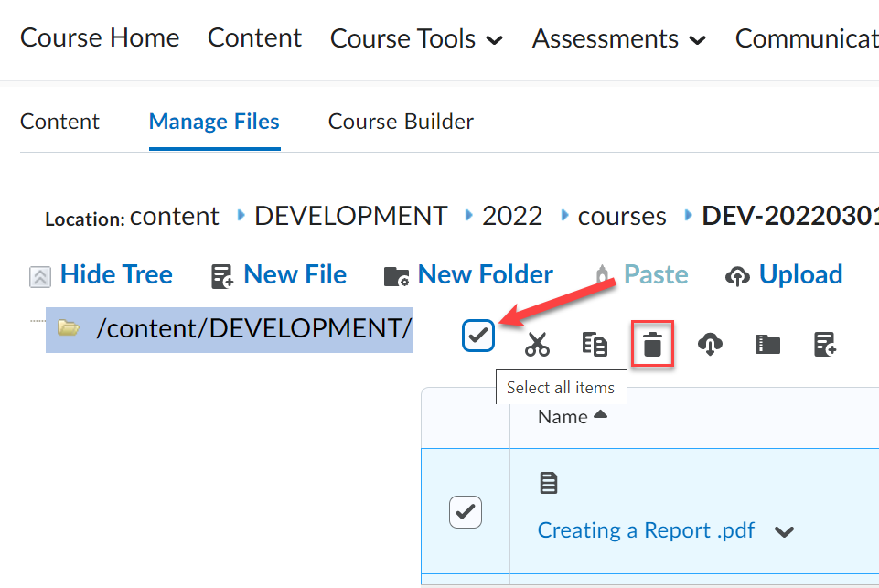Click the New Folder icon
The image size is (879, 588).
click(x=396, y=276)
